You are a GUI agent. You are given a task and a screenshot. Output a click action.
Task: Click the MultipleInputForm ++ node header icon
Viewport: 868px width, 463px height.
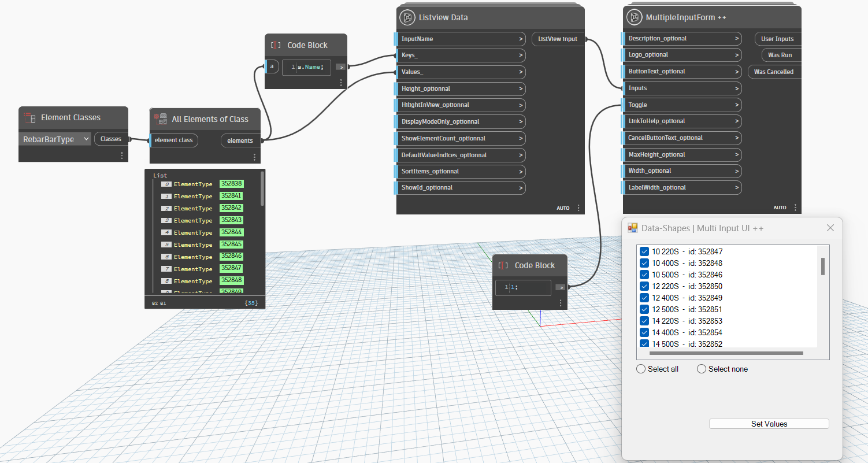633,17
